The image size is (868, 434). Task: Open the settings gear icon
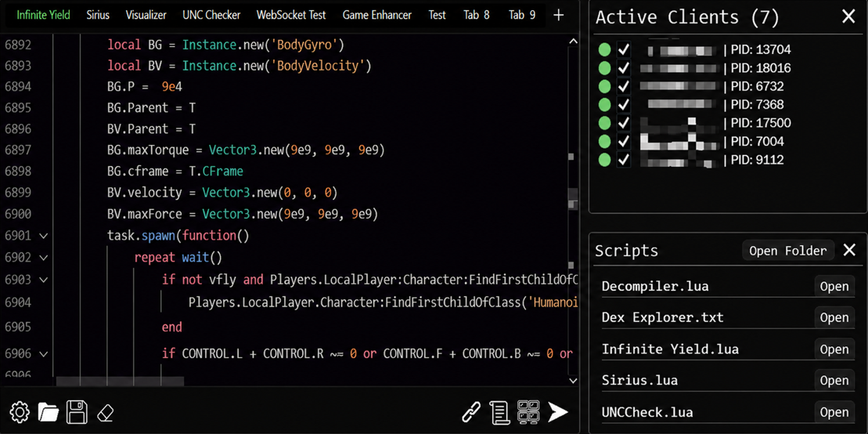(20, 412)
